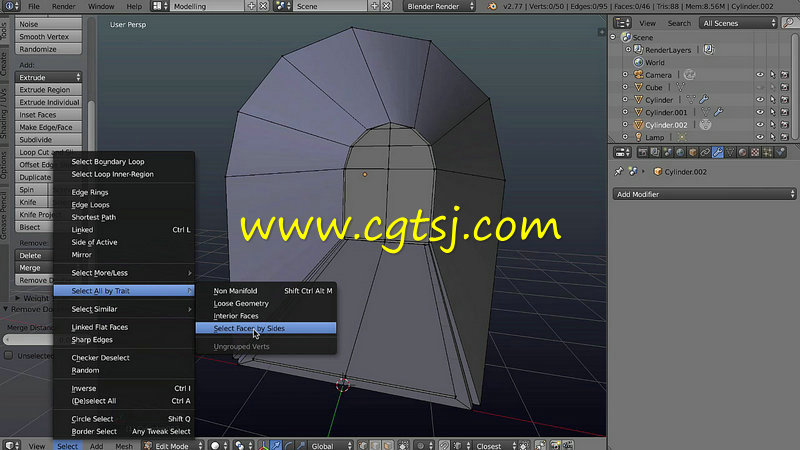The width and height of the screenshot is (800, 450).
Task: Open the World properties tab icon
Action: pos(680,153)
